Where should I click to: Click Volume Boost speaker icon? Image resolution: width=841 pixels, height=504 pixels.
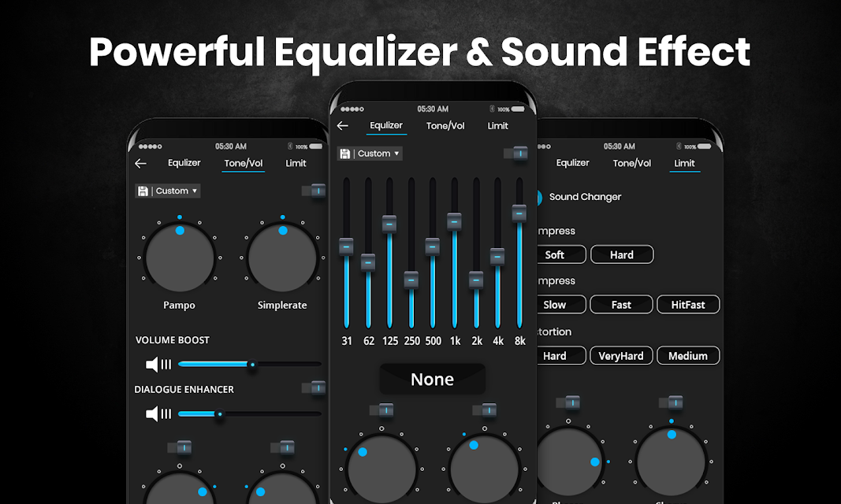pos(158,364)
